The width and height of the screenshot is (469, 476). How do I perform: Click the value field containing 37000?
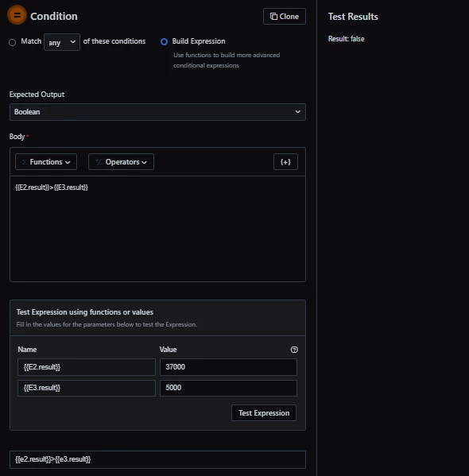tap(228, 367)
